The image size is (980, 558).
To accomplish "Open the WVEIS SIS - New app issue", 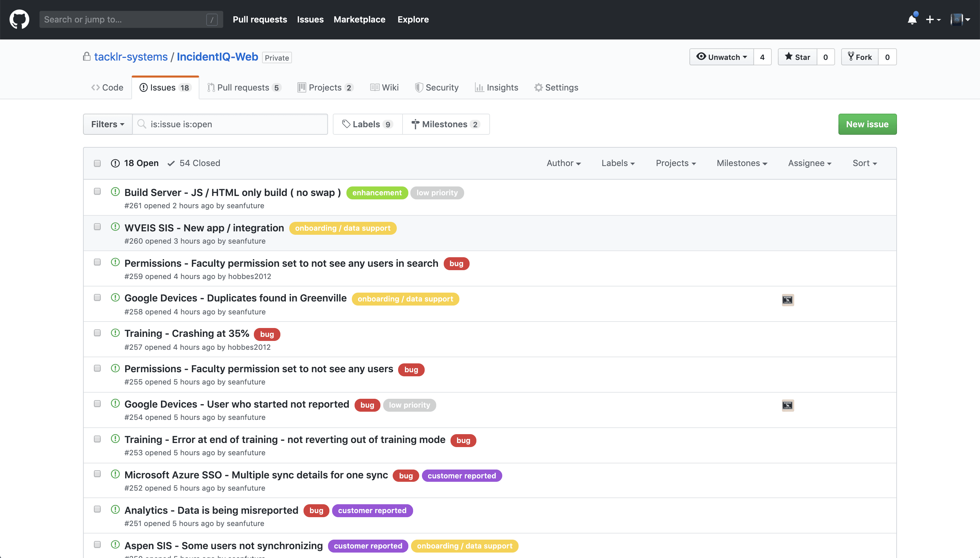I will 204,228.
